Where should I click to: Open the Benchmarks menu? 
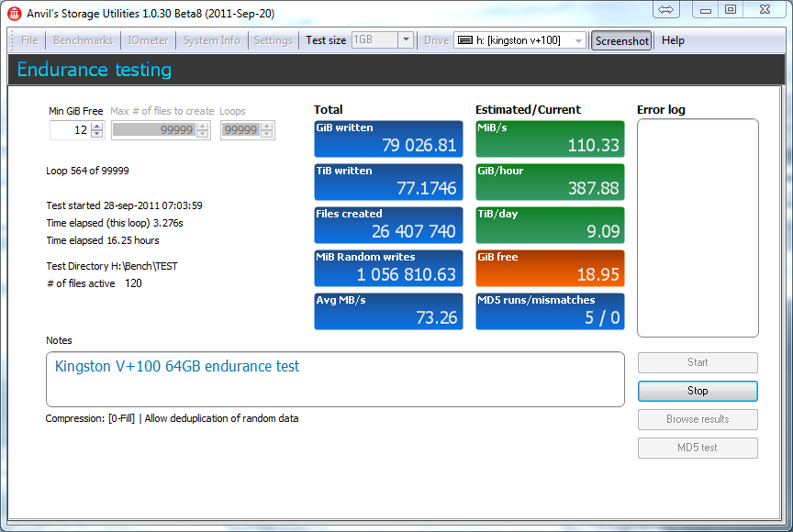[x=83, y=40]
